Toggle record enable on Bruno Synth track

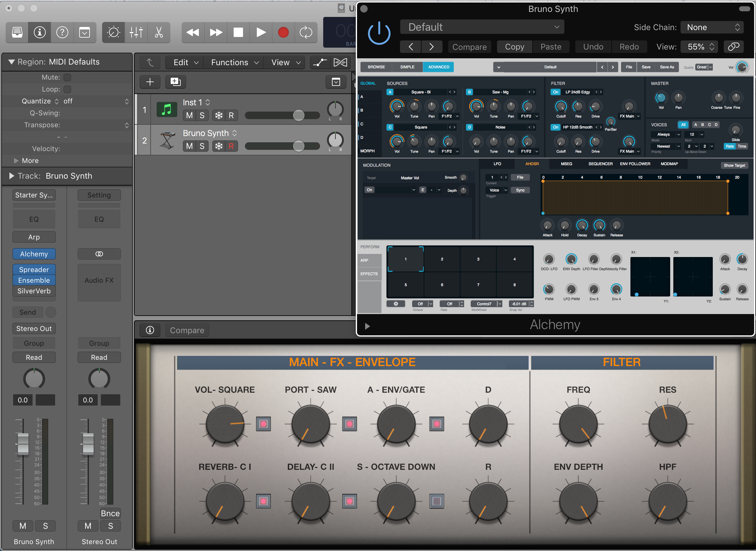coord(231,146)
